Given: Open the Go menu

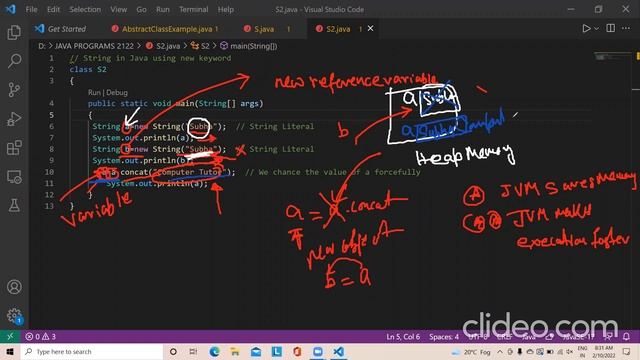Looking at the screenshot, I should pos(141,9).
